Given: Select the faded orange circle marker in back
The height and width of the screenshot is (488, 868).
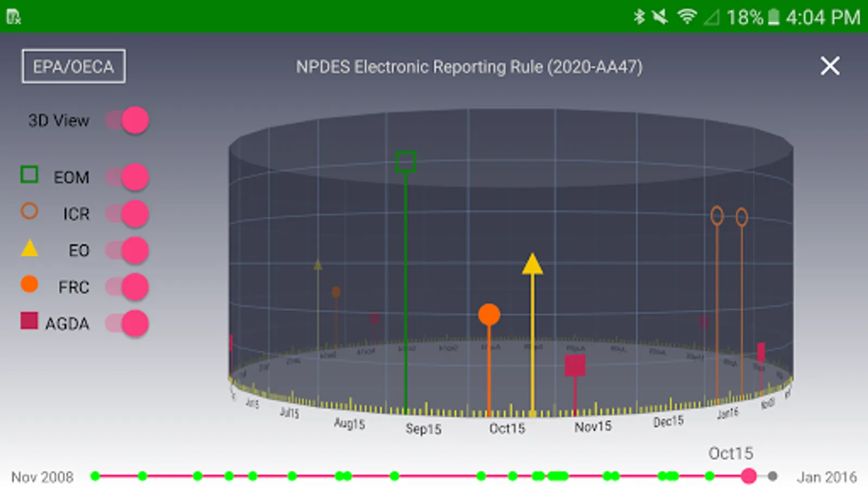Looking at the screenshot, I should [x=336, y=292].
